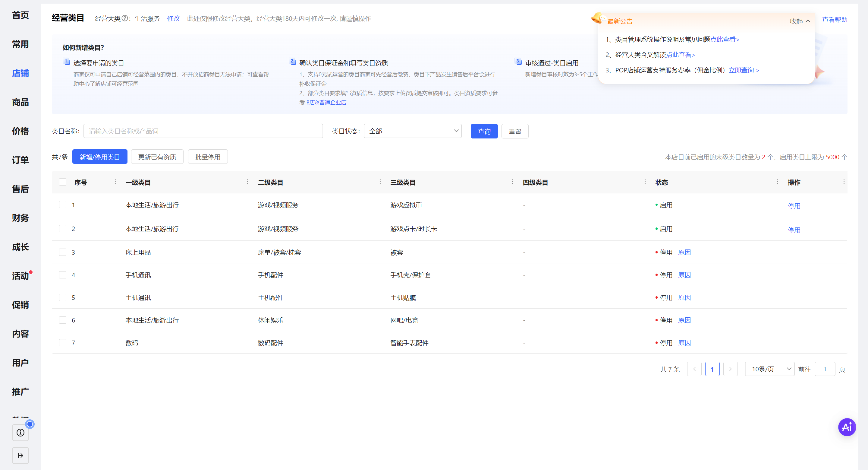Viewport: 868px width, 470px height.
Task: Go to next page arrow
Action: tap(730, 369)
